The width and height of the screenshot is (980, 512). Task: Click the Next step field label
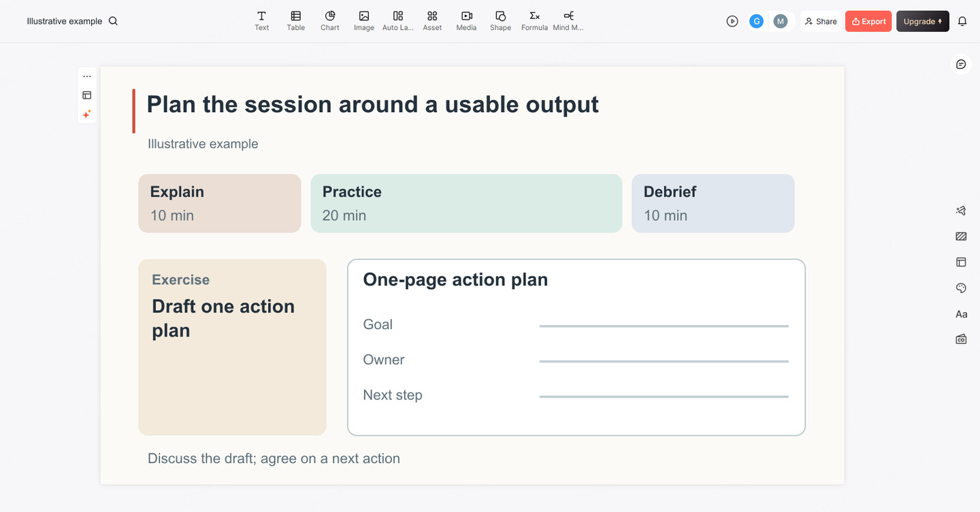click(x=393, y=395)
